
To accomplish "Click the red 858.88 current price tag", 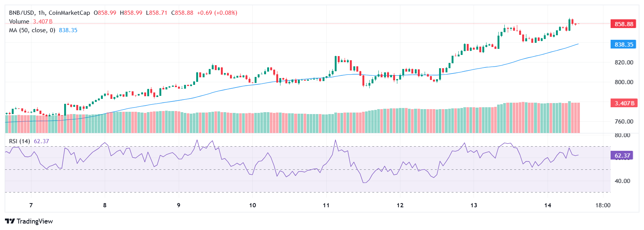I will click(624, 24).
